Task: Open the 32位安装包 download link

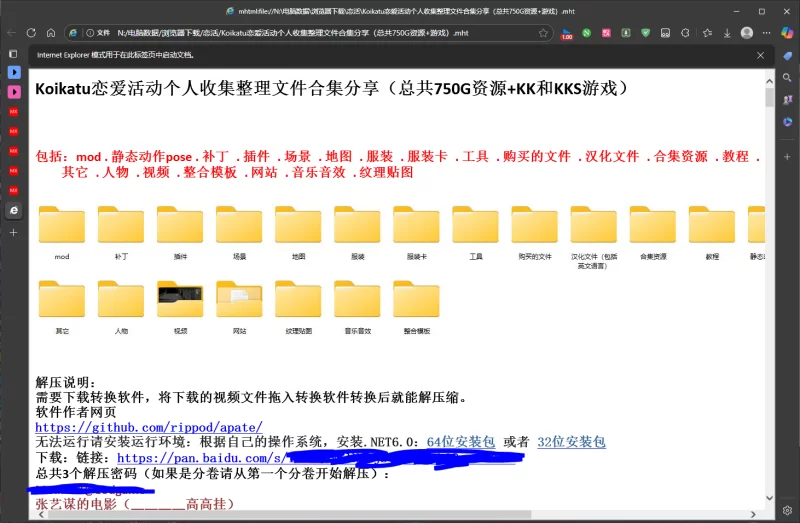Action: point(571,442)
